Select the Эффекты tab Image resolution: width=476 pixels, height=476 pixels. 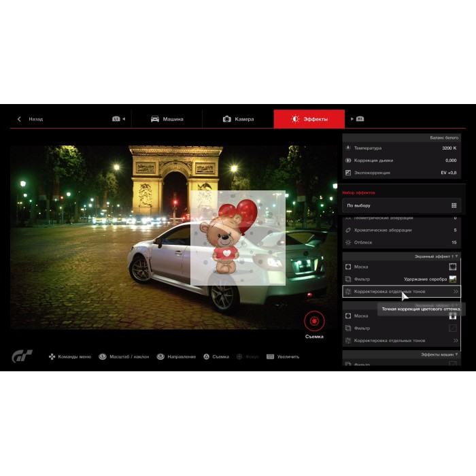click(309, 119)
